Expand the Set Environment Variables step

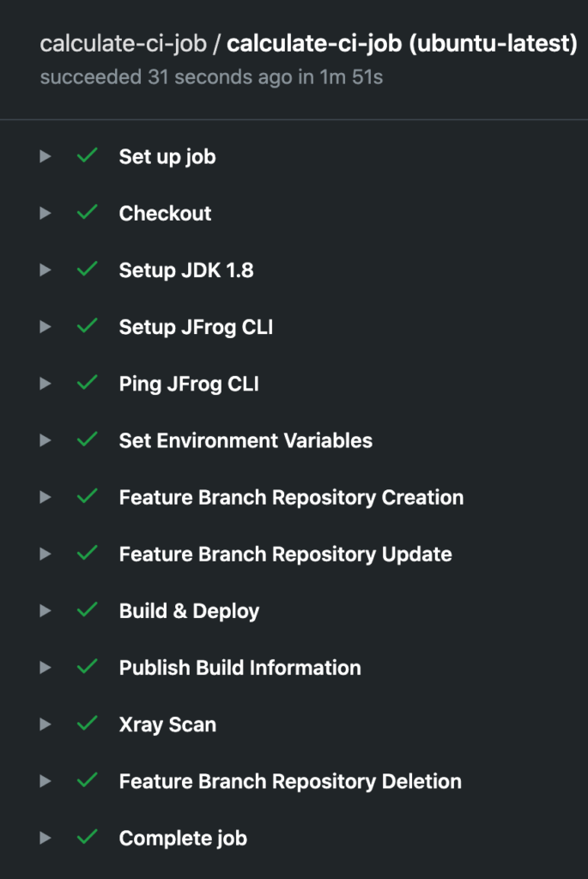click(45, 440)
